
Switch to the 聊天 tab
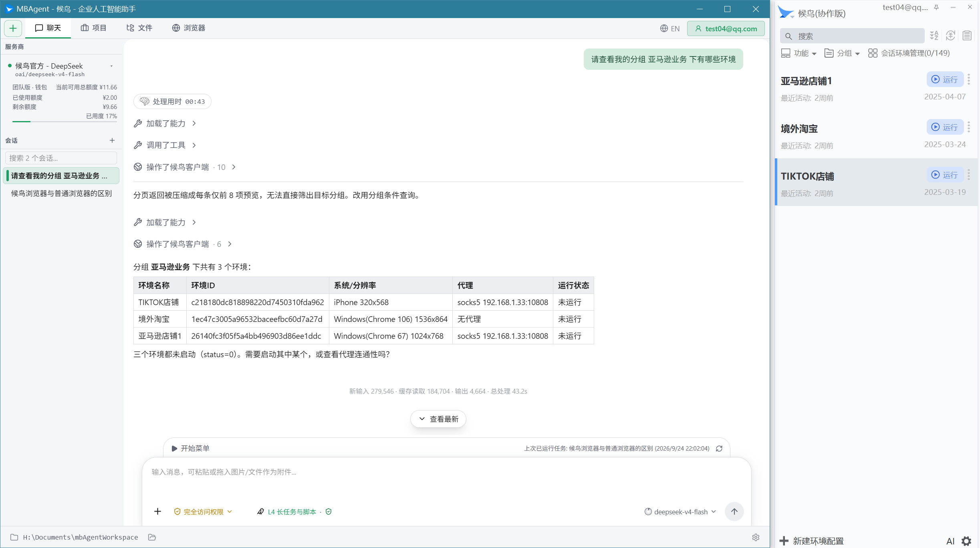pyautogui.click(x=48, y=28)
